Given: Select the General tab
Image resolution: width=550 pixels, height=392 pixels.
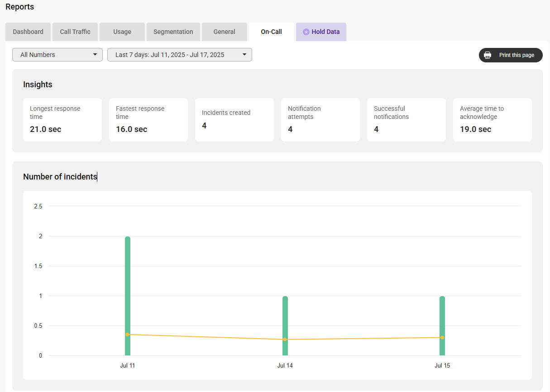Looking at the screenshot, I should click(x=225, y=32).
